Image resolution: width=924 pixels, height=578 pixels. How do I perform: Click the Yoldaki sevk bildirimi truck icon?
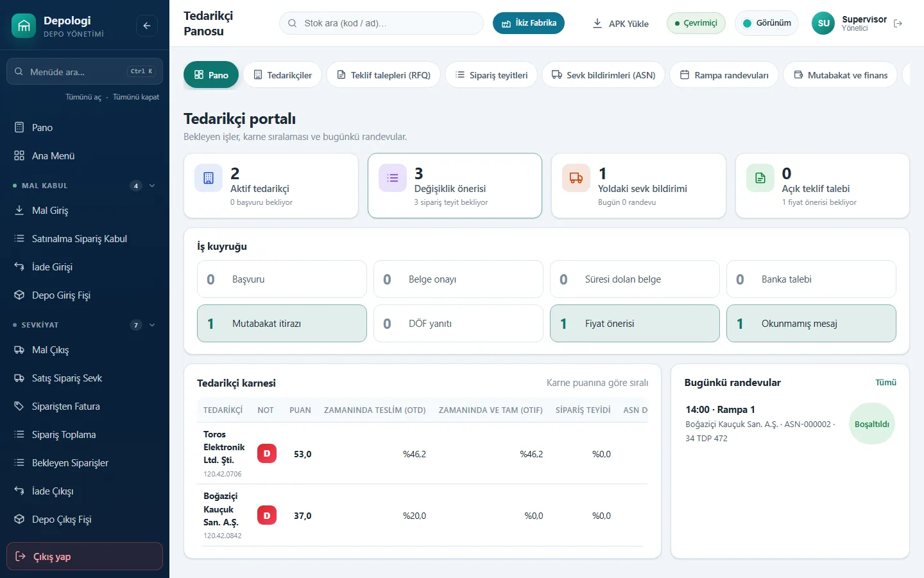576,178
